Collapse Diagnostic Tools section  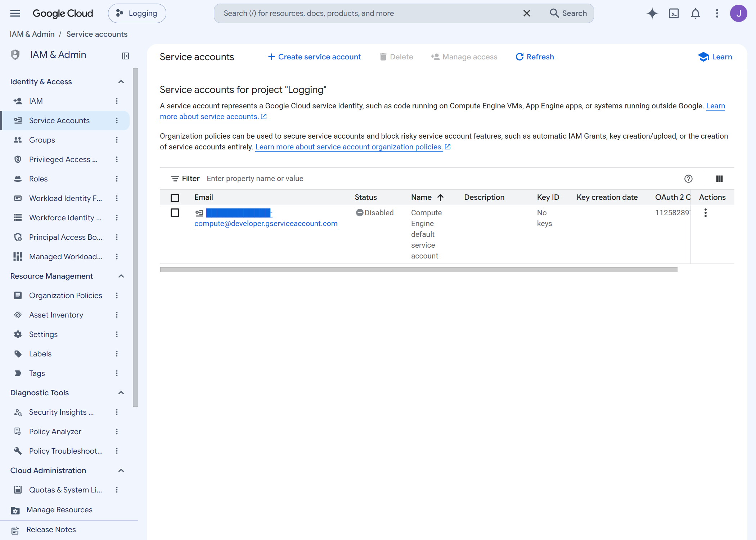(x=121, y=393)
